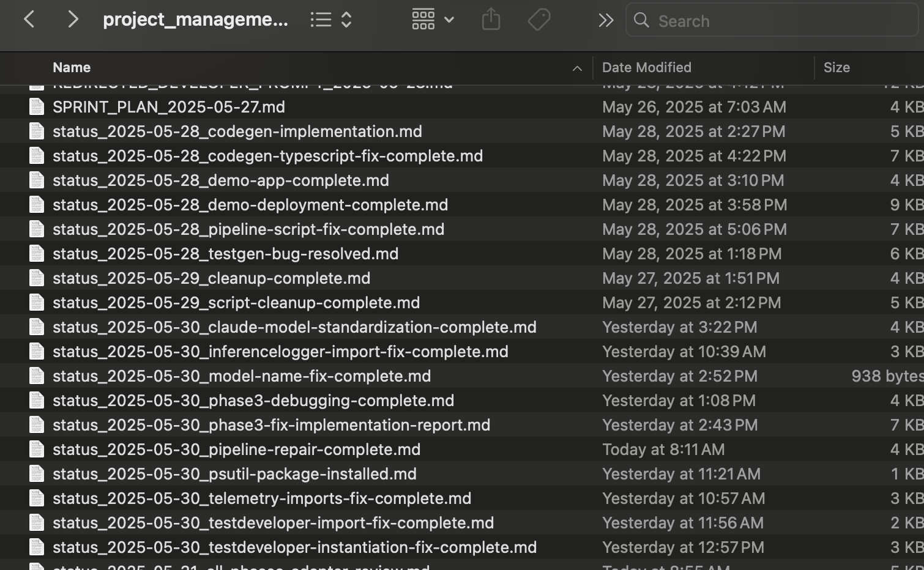This screenshot has width=924, height=570.
Task: Click the pipeline-repair-complete.md file icon
Action: 37,449
